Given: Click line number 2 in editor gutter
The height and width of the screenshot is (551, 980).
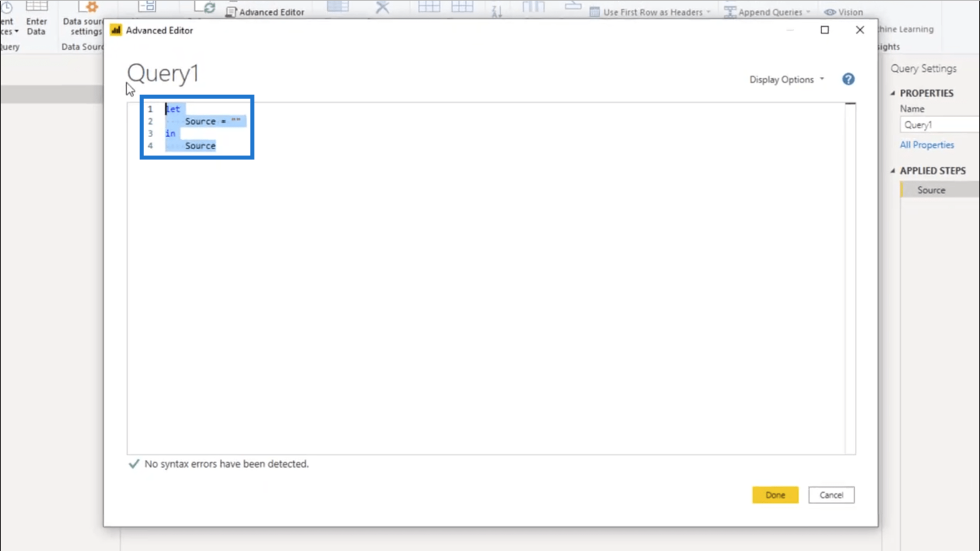Looking at the screenshot, I should point(150,121).
